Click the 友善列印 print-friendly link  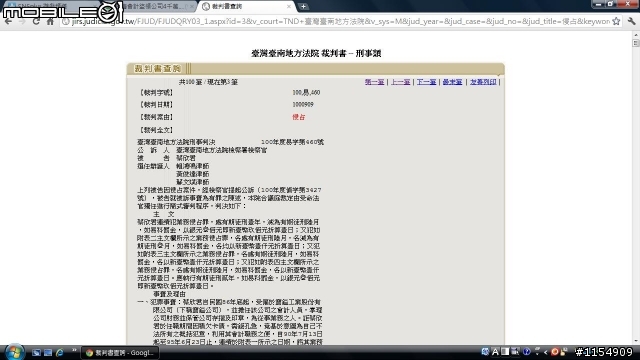483,82
